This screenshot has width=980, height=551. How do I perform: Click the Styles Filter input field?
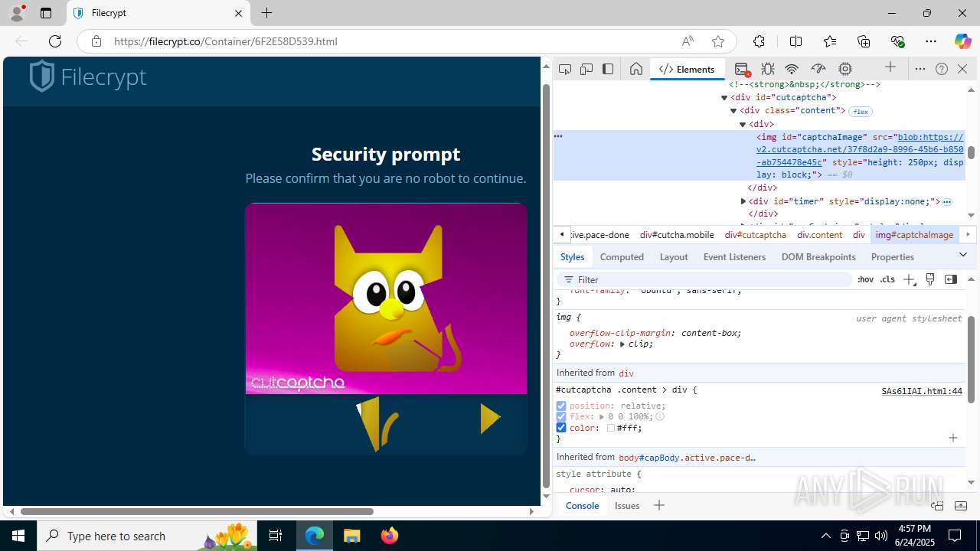click(704, 279)
